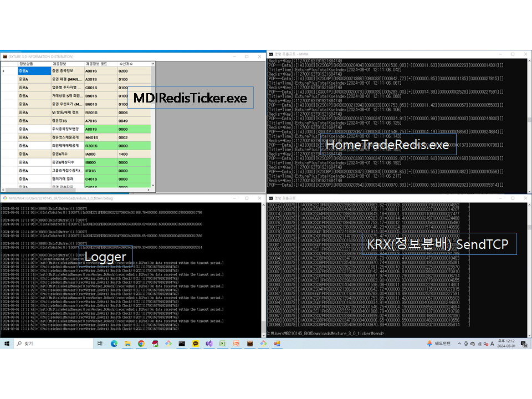This screenshot has width=532, height=399.
Task: Switch to Visual Studio on the taskbar
Action: click(209, 344)
